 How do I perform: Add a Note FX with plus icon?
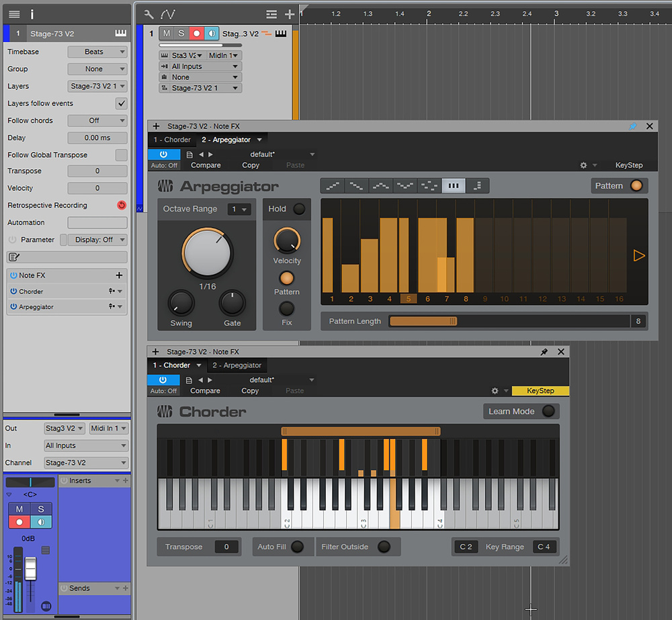[119, 275]
